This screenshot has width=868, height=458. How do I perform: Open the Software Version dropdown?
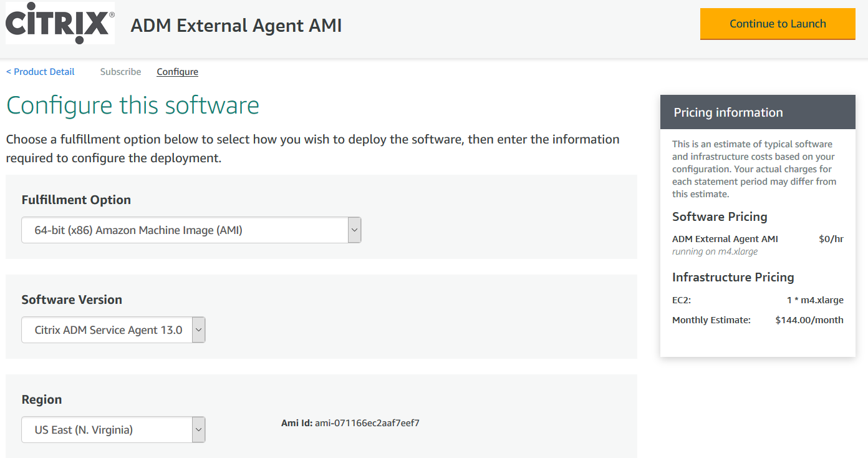(113, 329)
